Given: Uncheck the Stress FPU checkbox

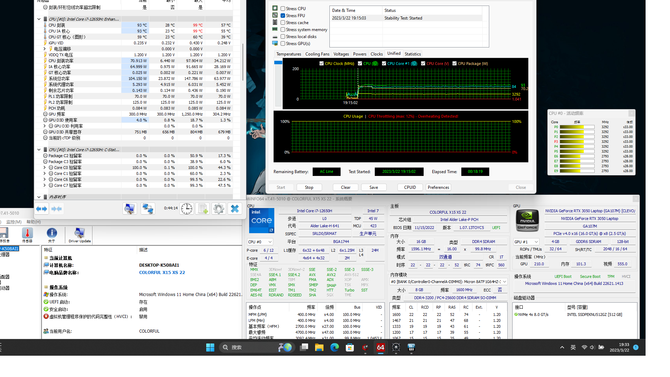Looking at the screenshot, I should [282, 15].
